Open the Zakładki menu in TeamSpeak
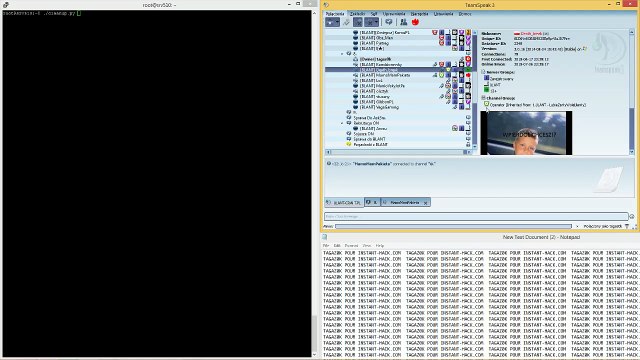This screenshot has height=360, width=640. pyautogui.click(x=358, y=14)
